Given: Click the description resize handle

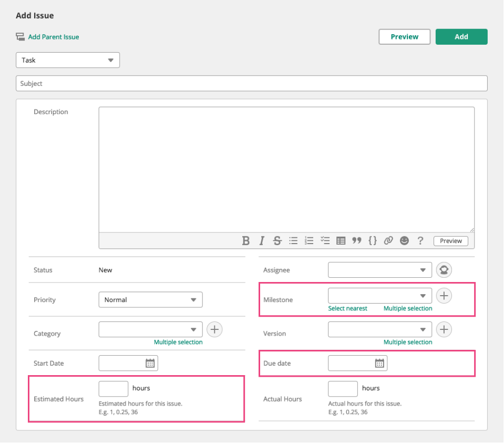Looking at the screenshot, I should 471,229.
